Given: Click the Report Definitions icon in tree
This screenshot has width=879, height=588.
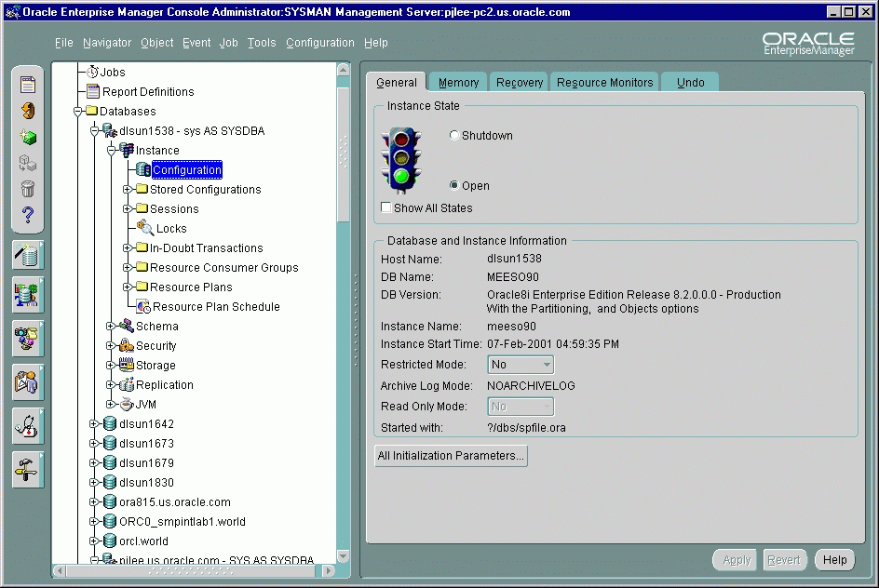Looking at the screenshot, I should pyautogui.click(x=93, y=91).
